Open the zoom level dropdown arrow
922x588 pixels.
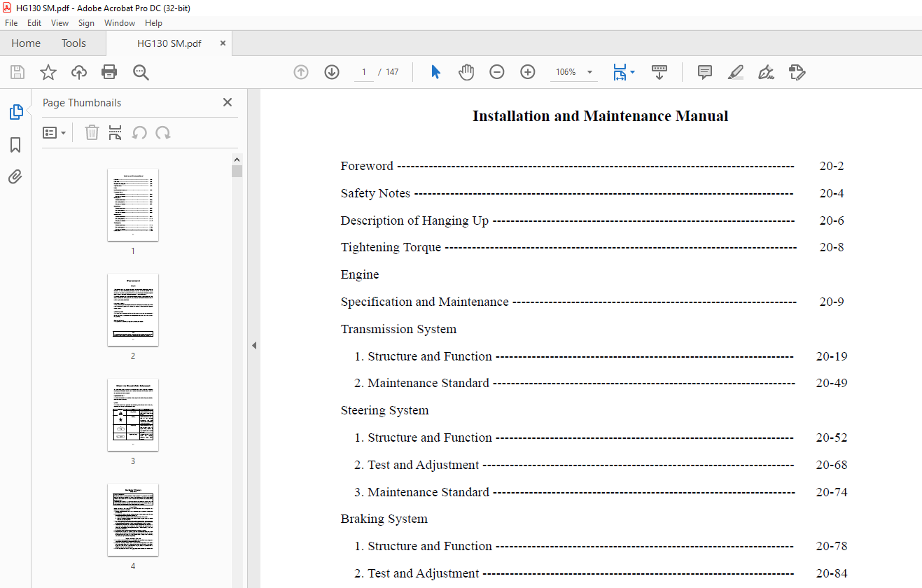click(x=589, y=72)
